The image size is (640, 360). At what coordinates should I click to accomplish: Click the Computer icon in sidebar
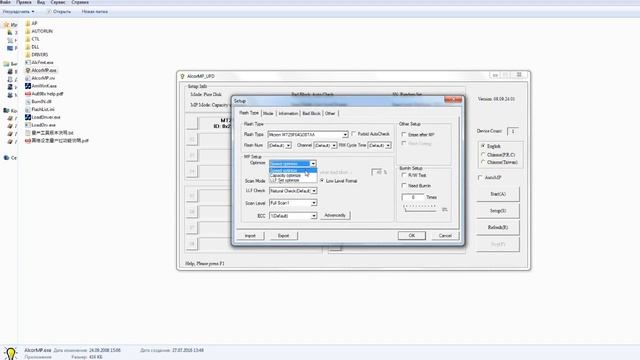click(x=6, y=111)
